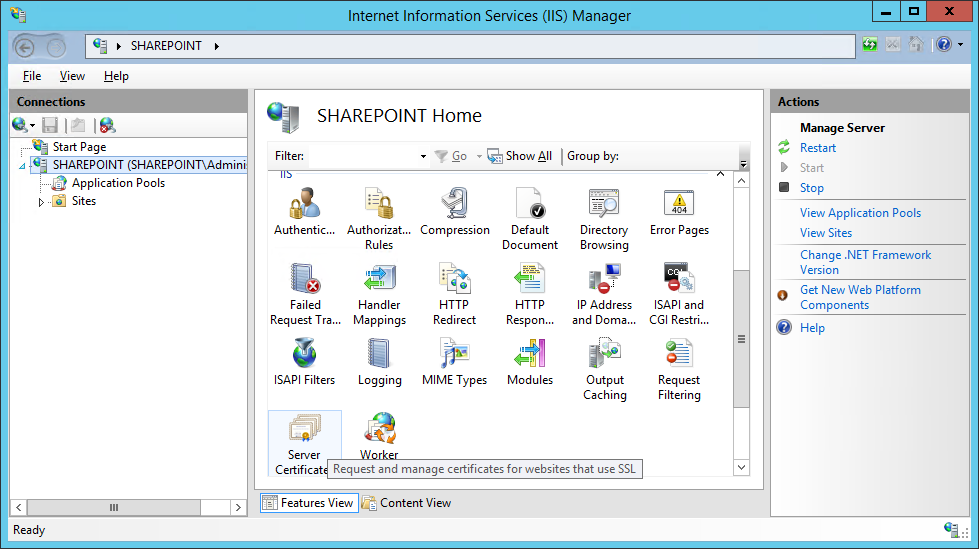
Task: Collapse the IIS group section chevron
Action: (x=720, y=174)
